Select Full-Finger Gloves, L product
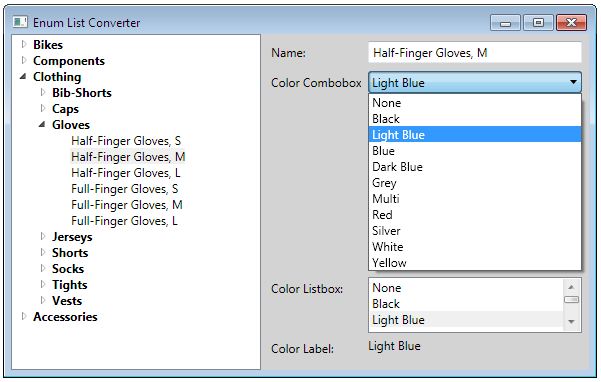This screenshot has height=382, width=601. [x=124, y=221]
